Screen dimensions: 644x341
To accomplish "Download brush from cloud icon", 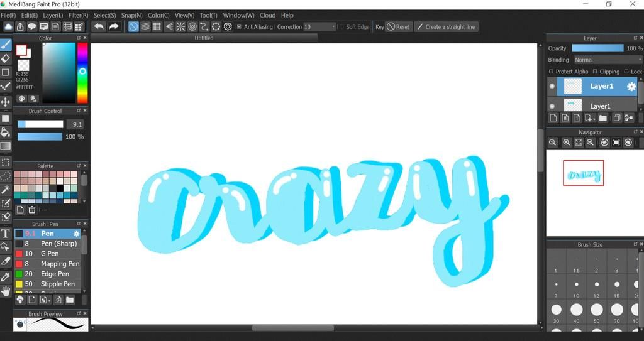I will click(19, 300).
